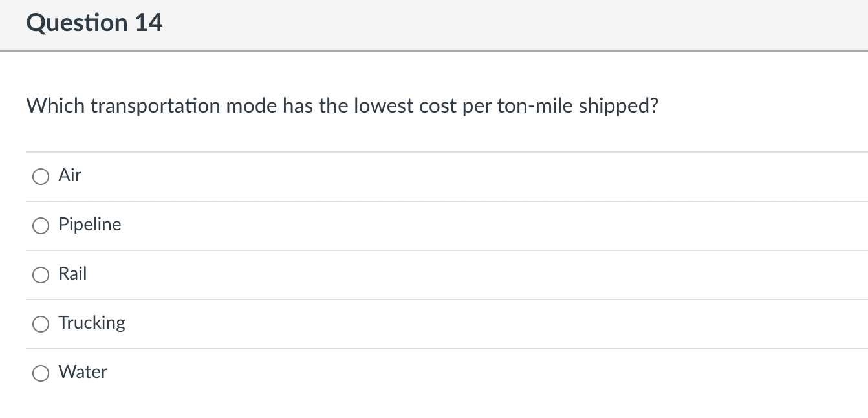Select the Water radio button

tap(41, 373)
